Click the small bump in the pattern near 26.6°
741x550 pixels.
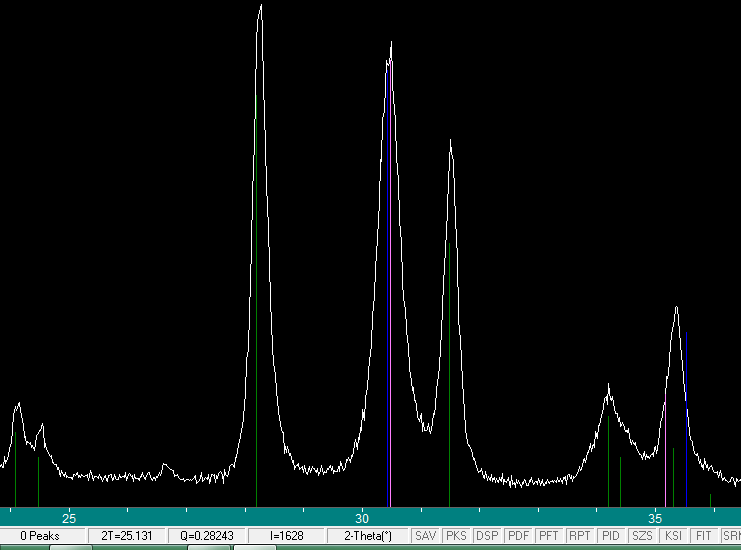164,465
